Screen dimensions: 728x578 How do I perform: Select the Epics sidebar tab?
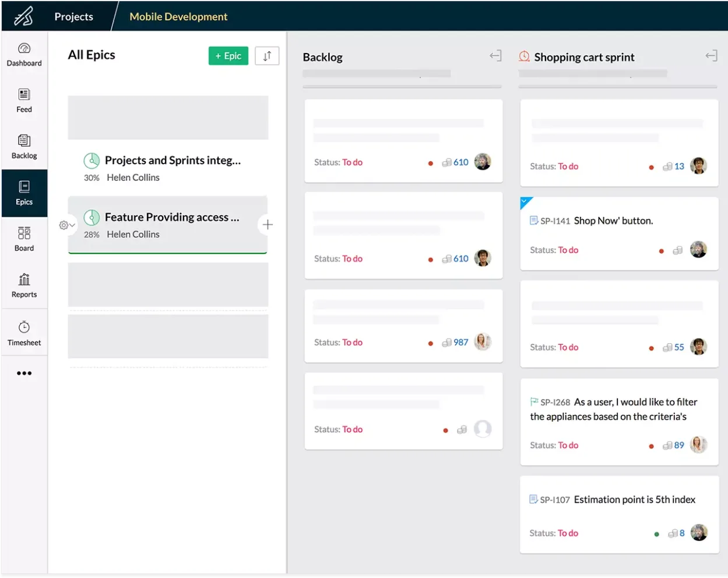(24, 193)
